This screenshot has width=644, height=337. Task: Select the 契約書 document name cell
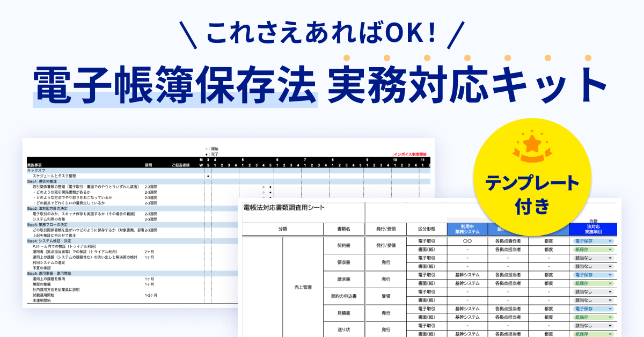pyautogui.click(x=343, y=245)
